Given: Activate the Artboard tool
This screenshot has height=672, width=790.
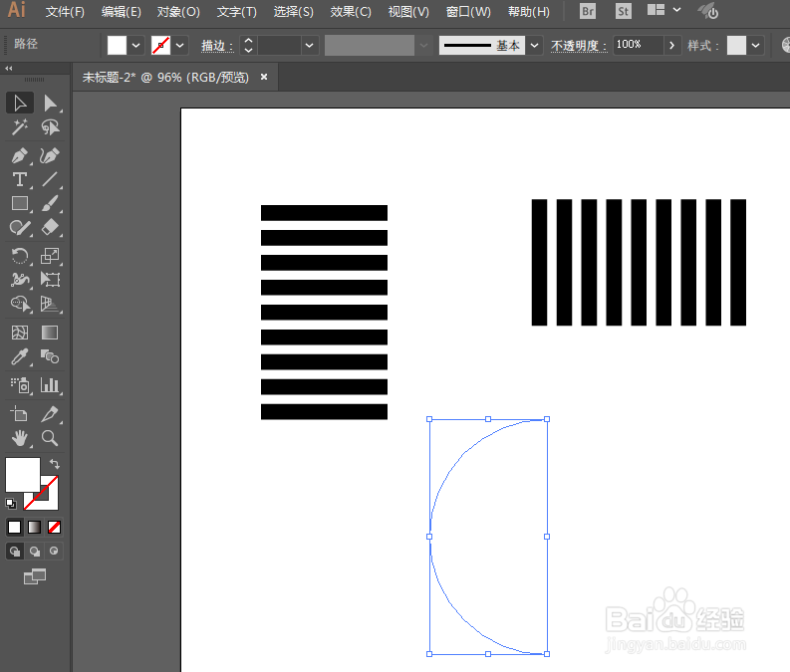Looking at the screenshot, I should [x=20, y=414].
